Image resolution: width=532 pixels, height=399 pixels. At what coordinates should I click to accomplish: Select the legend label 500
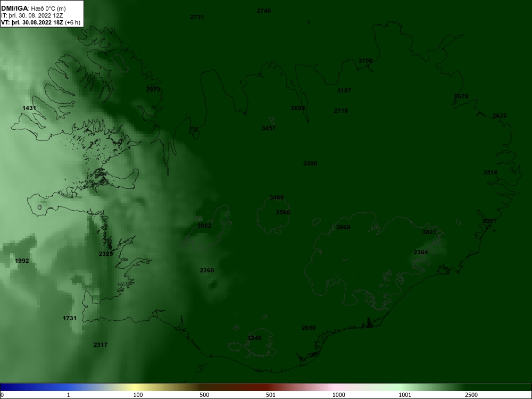[205, 395]
